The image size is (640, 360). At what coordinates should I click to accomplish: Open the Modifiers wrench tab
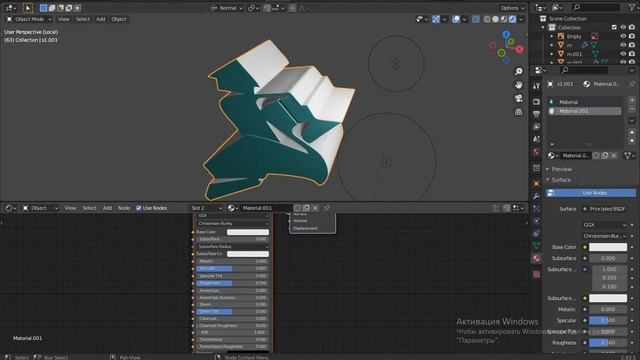(x=536, y=196)
